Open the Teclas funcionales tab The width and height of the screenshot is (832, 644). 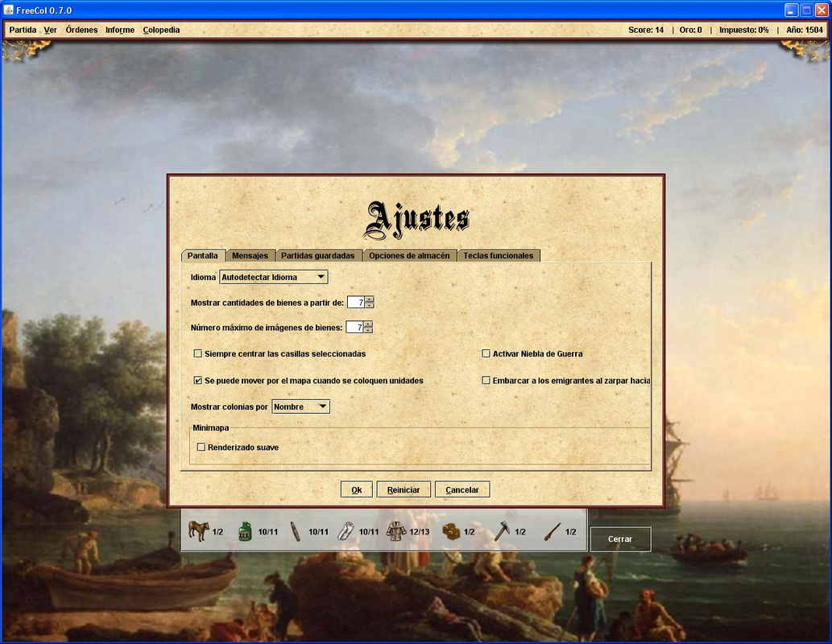(499, 256)
